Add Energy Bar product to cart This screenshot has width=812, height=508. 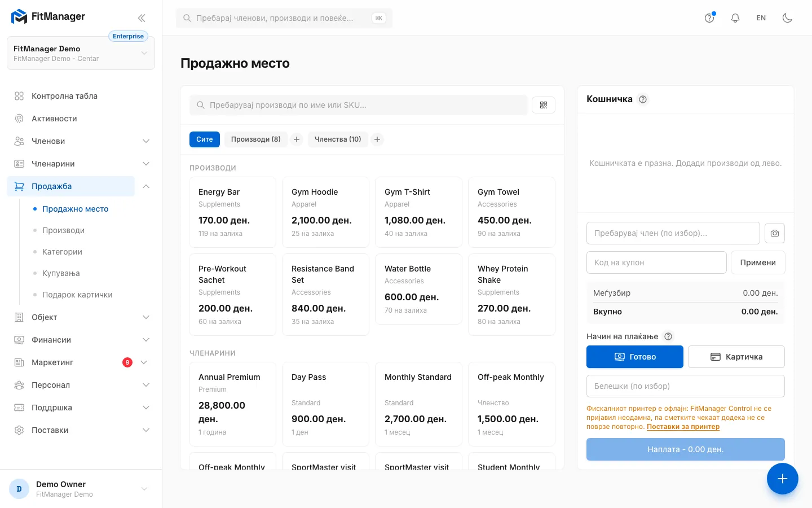tap(232, 212)
